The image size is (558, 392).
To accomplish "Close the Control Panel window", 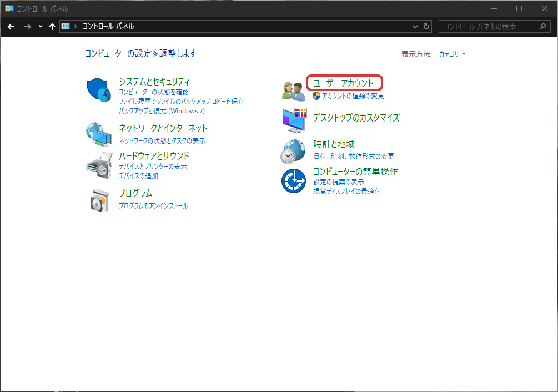I will (x=545, y=8).
